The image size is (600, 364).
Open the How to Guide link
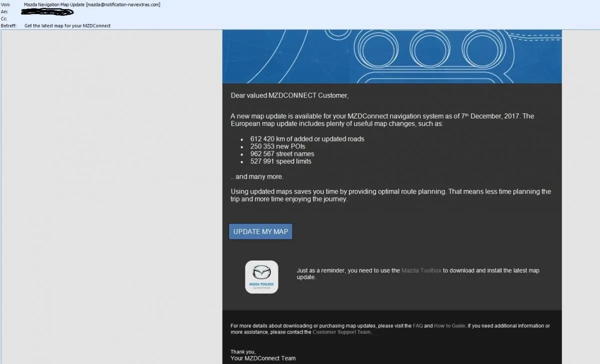[x=450, y=326]
